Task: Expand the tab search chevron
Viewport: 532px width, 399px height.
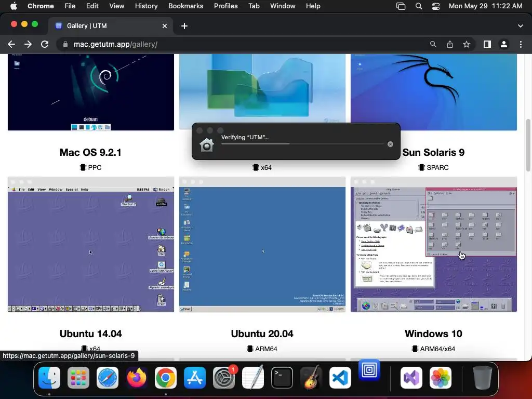Action: click(x=521, y=26)
